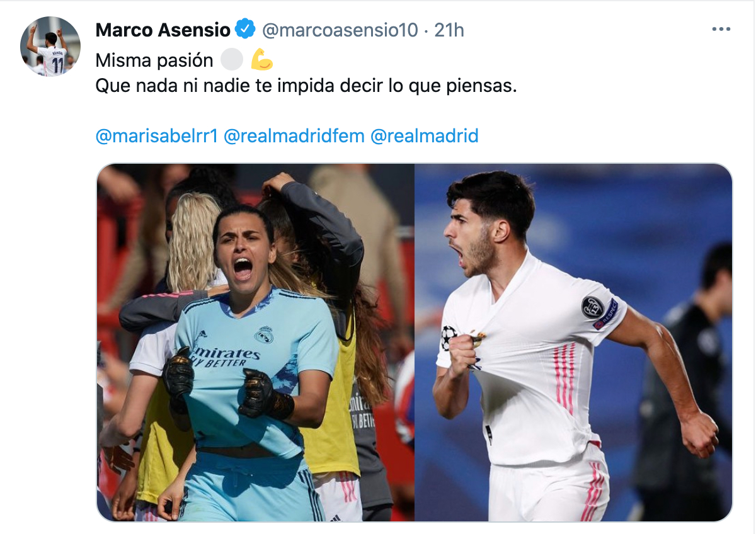Image resolution: width=756 pixels, height=534 pixels.
Task: Open the 21h timestamp link
Action: [x=449, y=30]
